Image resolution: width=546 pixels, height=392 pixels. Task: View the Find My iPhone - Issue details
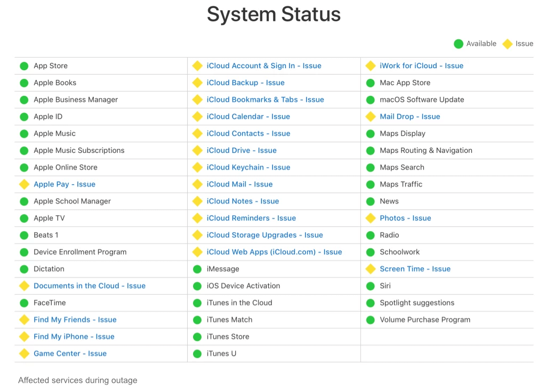(74, 337)
